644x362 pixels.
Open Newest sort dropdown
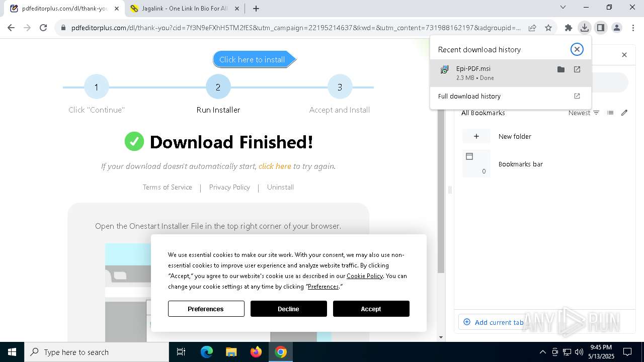[584, 113]
